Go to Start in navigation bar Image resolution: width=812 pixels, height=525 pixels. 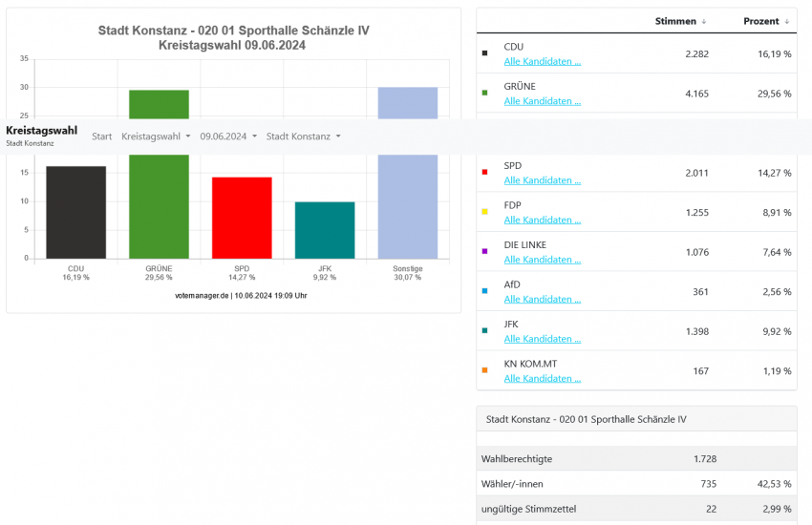tap(101, 136)
